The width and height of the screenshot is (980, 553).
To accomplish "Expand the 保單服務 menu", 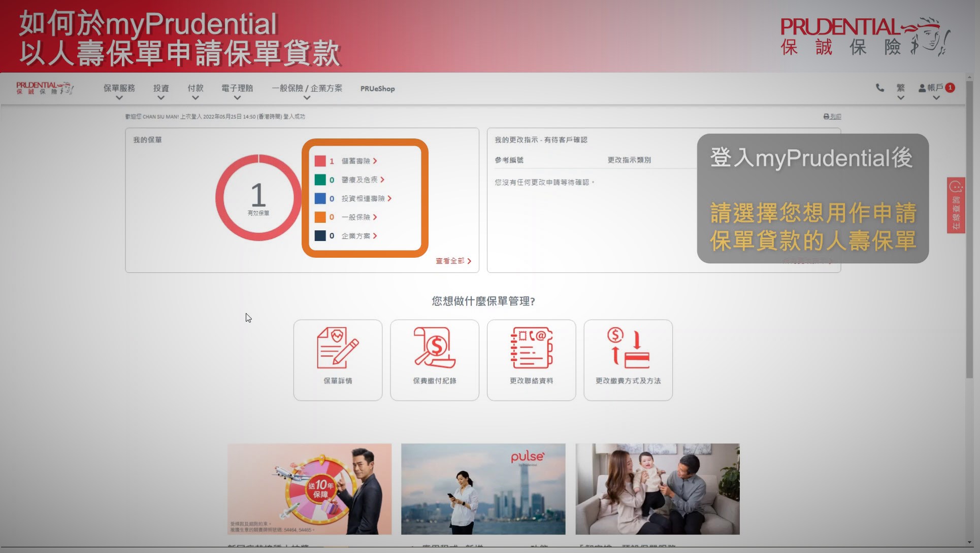I will (x=119, y=91).
